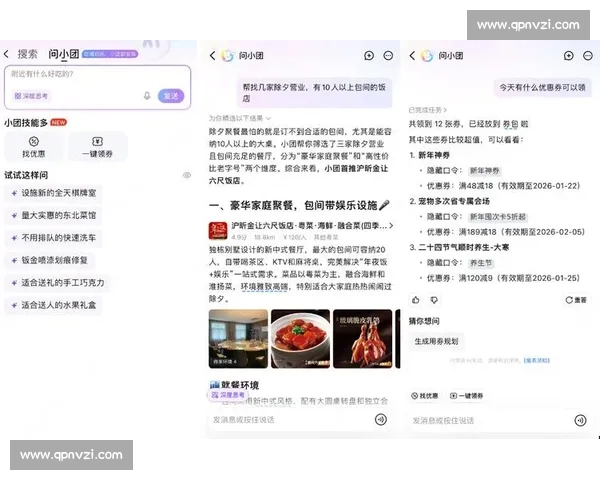Click the 问小团 avatar in right chat header
The height and width of the screenshot is (480, 600).
pos(427,56)
